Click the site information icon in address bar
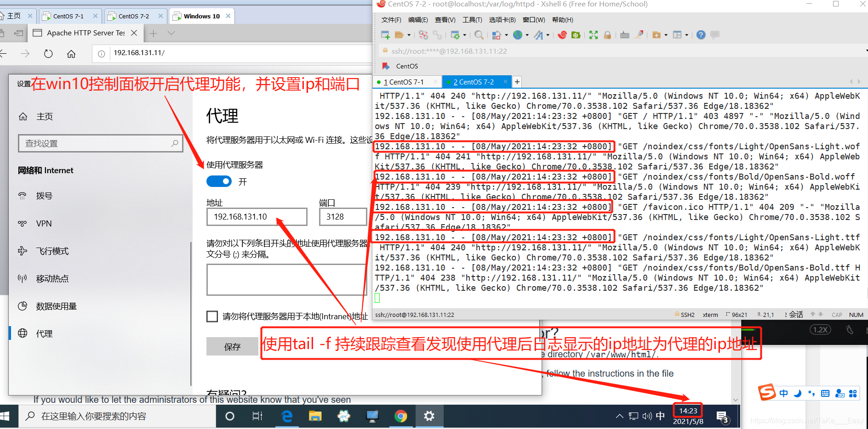Screen dimensions: 868x429 click(x=102, y=54)
